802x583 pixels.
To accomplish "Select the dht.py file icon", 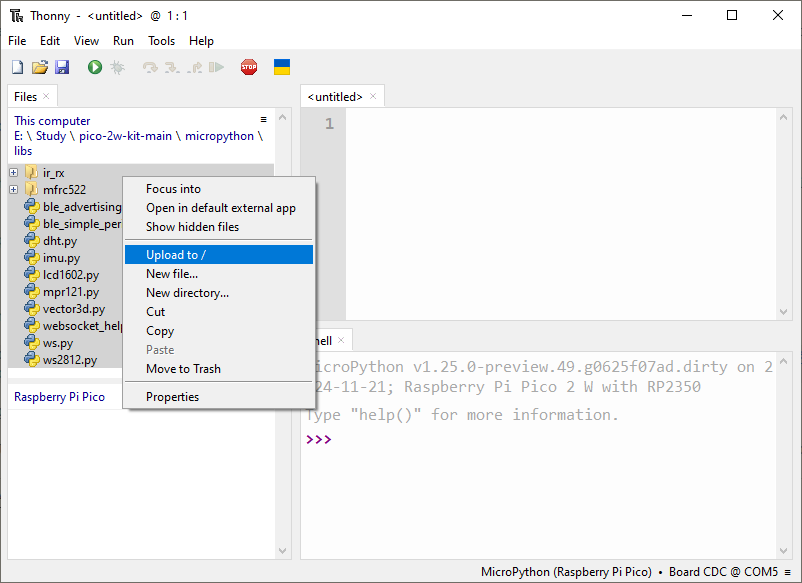I will click(32, 240).
